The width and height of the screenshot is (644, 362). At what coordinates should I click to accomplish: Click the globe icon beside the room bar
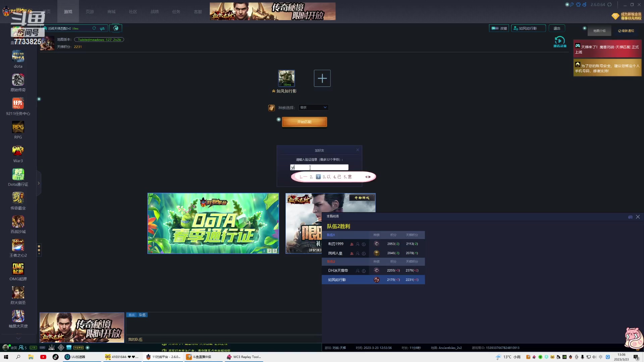tap(116, 28)
